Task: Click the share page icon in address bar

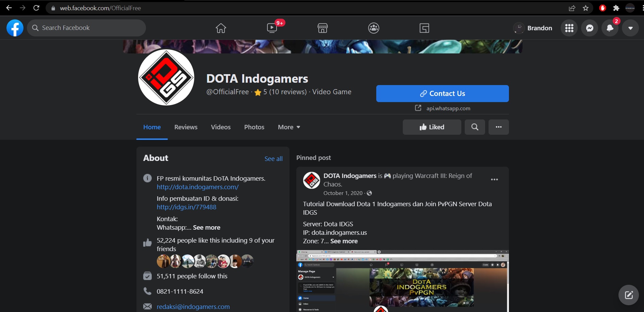Action: pyautogui.click(x=572, y=8)
